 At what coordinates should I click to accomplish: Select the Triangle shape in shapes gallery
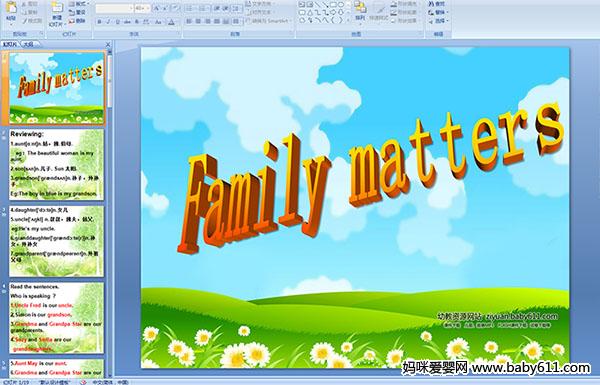[310, 13]
